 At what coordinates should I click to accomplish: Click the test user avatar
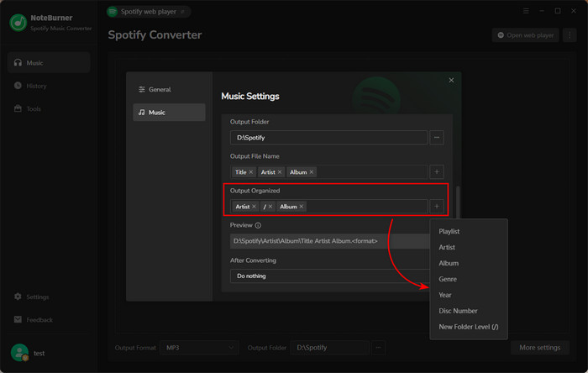[19, 353]
